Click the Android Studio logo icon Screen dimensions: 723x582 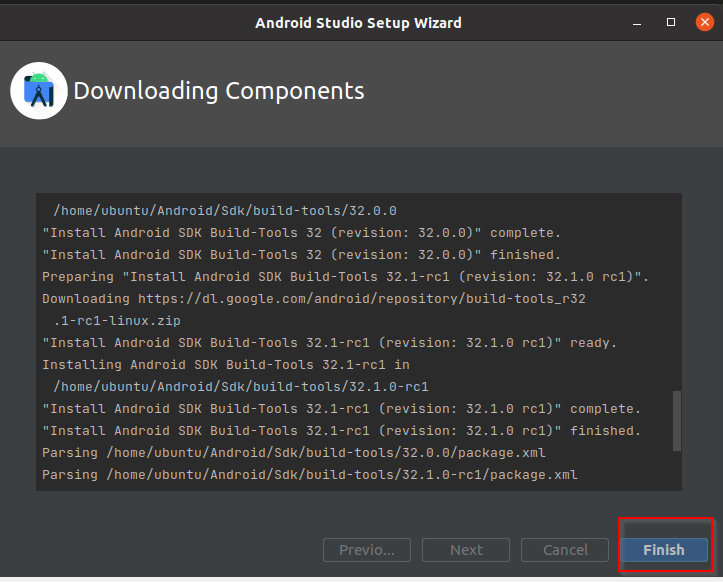click(x=39, y=91)
